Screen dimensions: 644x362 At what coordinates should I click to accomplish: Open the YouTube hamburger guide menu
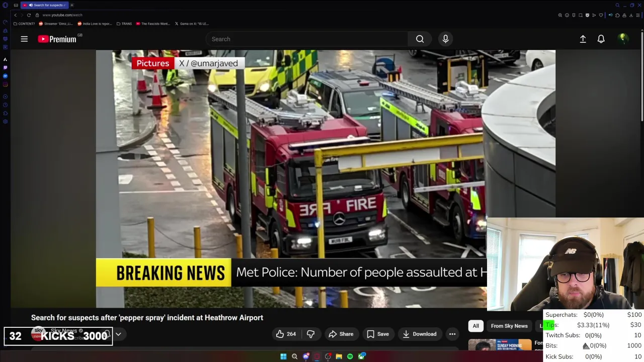(x=24, y=39)
